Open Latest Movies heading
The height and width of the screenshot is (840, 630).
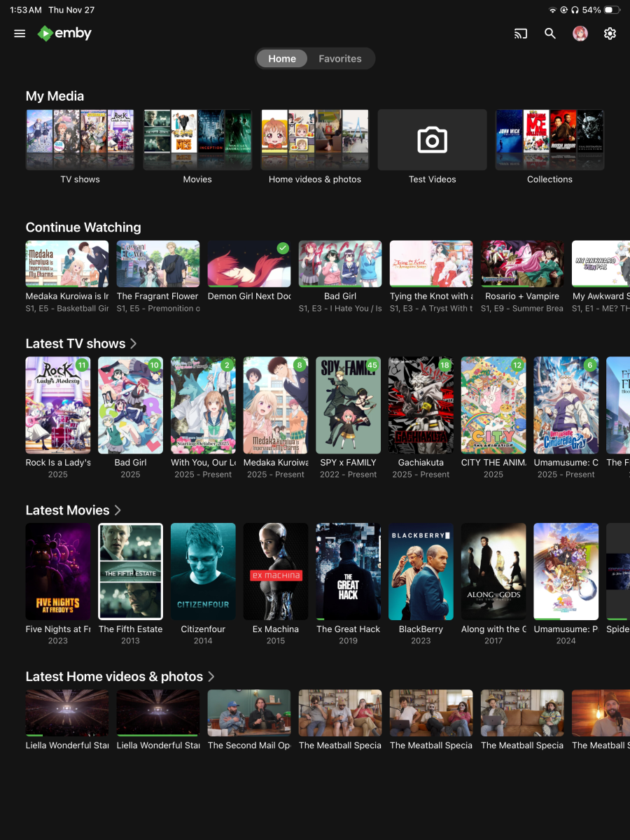[x=67, y=510]
